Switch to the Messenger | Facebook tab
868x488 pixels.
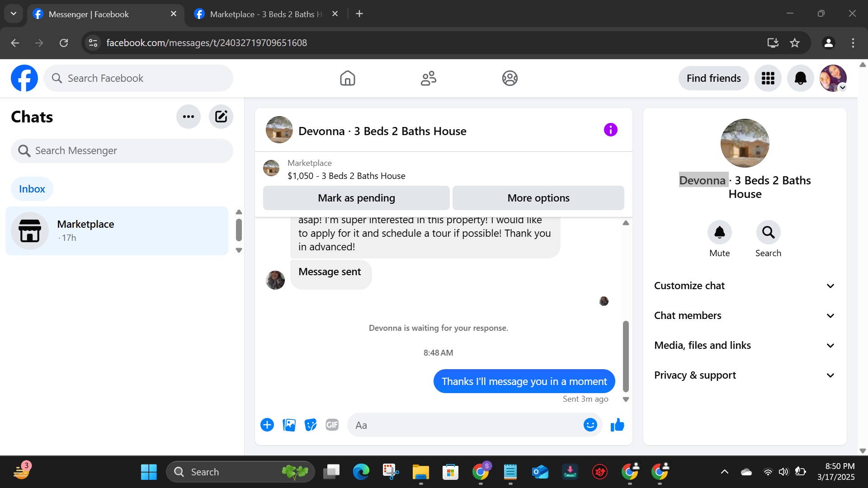tap(105, 14)
